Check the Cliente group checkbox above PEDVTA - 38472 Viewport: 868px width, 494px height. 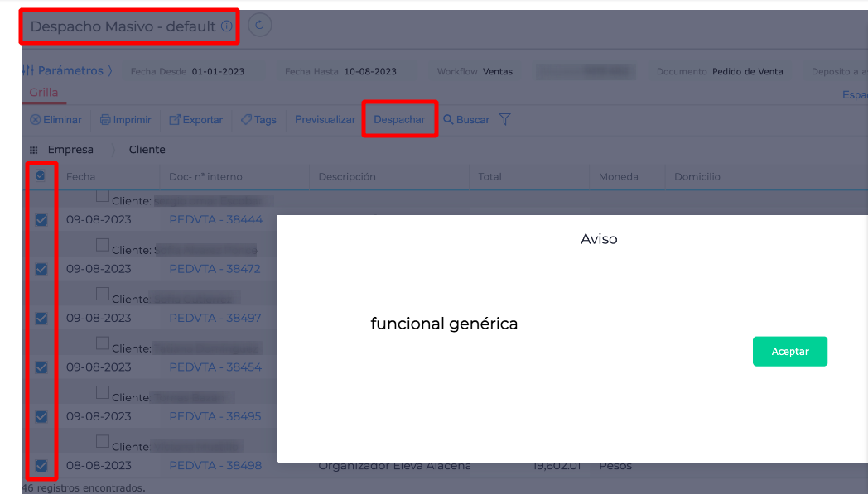click(103, 244)
